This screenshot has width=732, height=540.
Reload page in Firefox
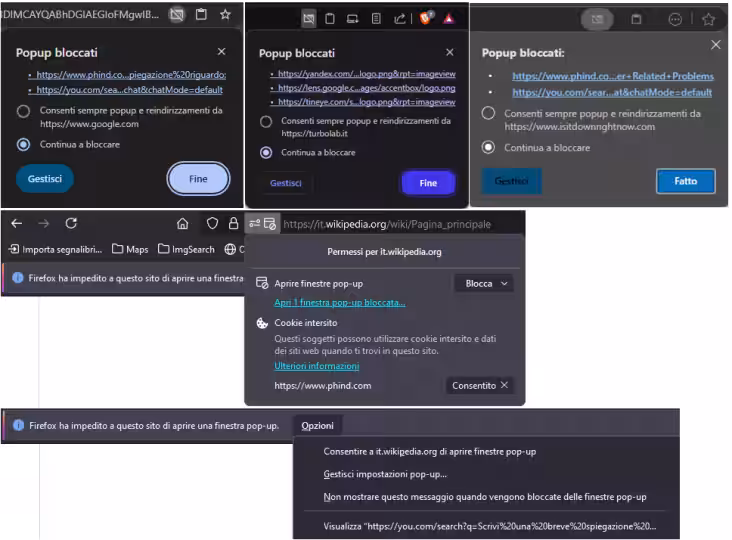click(71, 224)
